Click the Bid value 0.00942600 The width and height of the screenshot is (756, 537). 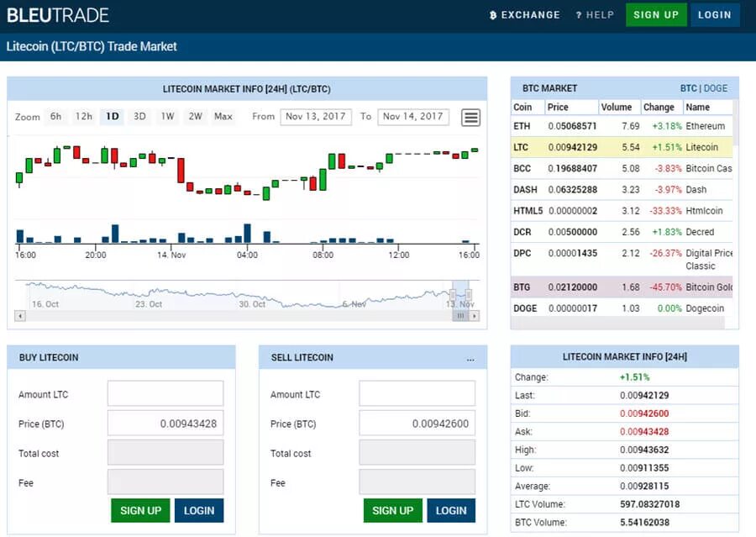(x=644, y=413)
